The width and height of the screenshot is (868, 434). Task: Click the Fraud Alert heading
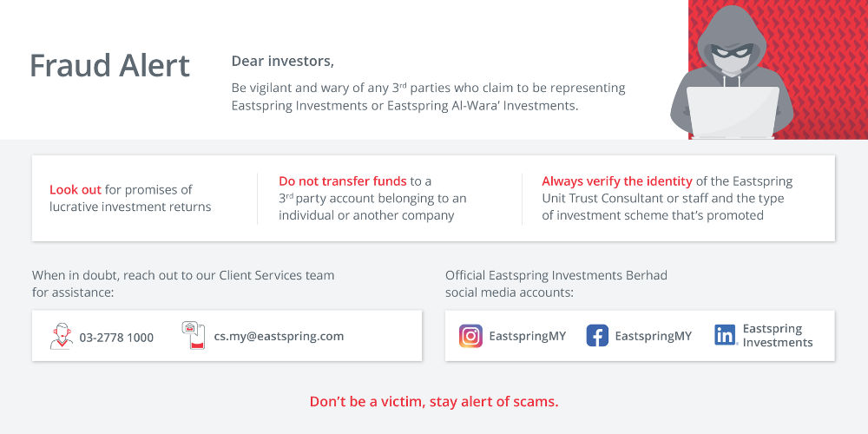coord(109,65)
